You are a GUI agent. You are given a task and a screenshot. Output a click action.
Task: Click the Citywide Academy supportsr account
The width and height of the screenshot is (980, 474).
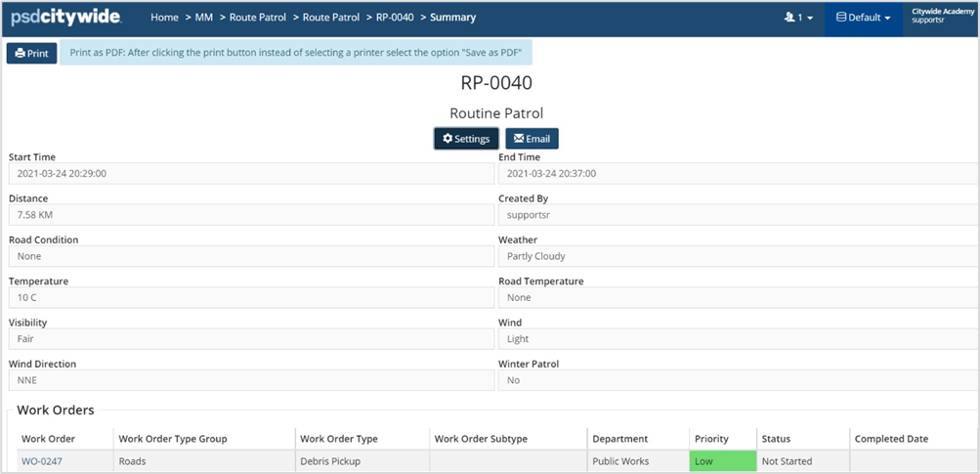[x=943, y=16]
